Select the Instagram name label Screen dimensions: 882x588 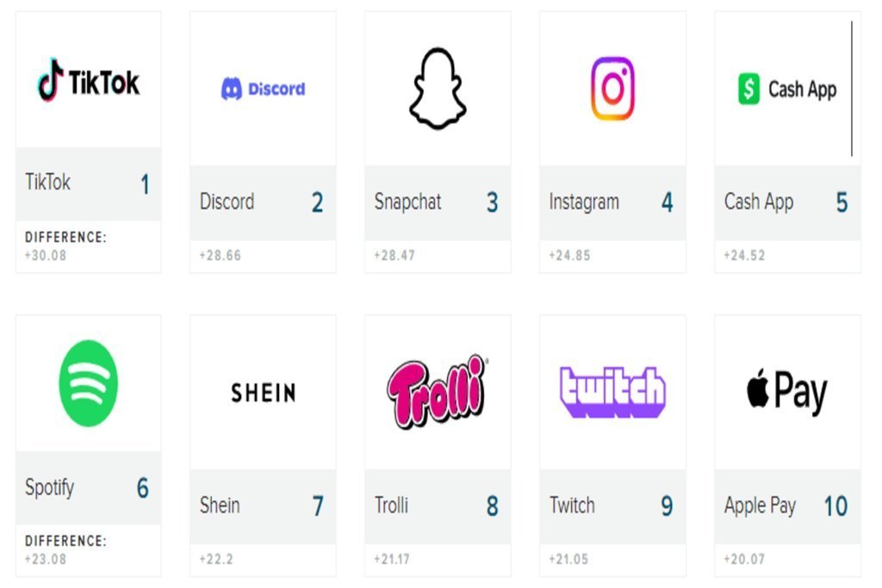click(x=584, y=202)
